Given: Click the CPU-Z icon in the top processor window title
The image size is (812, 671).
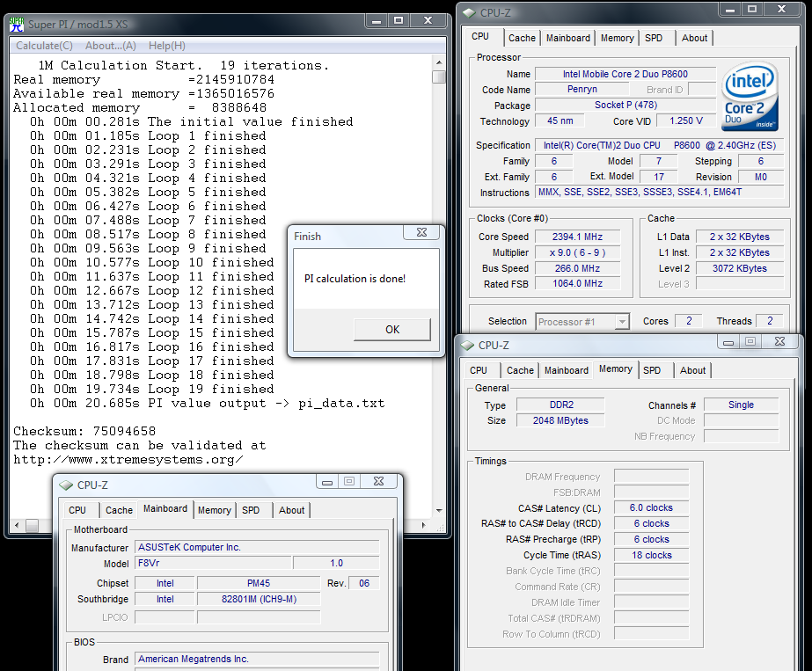Looking at the screenshot, I should pos(469,12).
